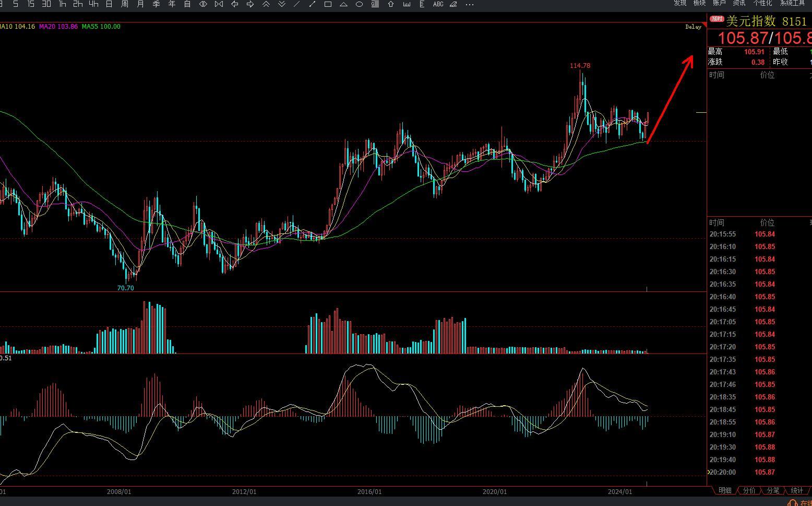Click the 最高 105.91 value
This screenshot has height=506, width=812.
pyautogui.click(x=754, y=52)
